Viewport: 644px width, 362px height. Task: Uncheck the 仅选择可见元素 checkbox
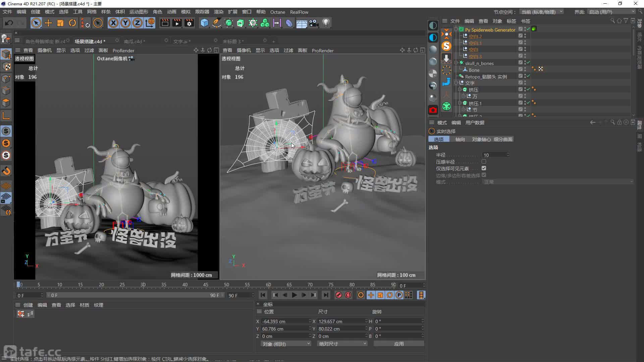(484, 168)
